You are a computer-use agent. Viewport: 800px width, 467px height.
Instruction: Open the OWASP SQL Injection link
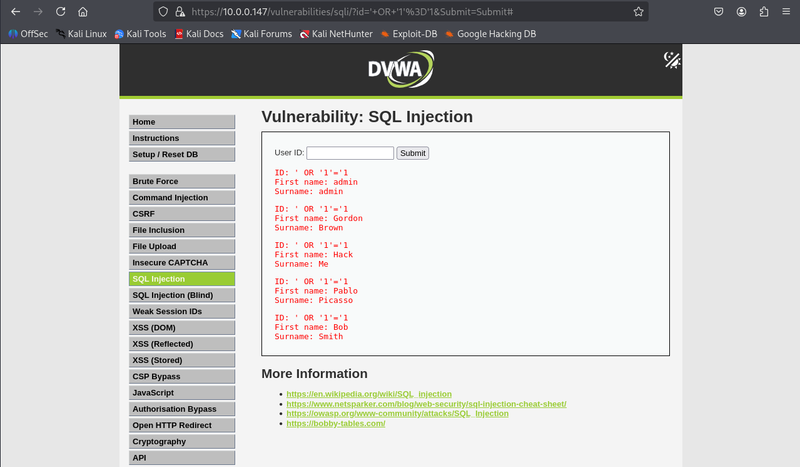click(x=397, y=413)
